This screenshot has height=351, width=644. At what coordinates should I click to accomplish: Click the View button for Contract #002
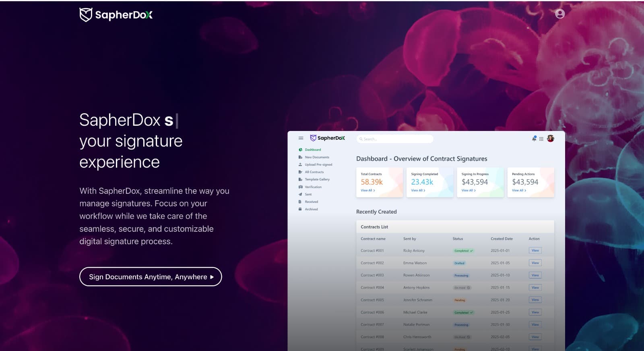(535, 263)
